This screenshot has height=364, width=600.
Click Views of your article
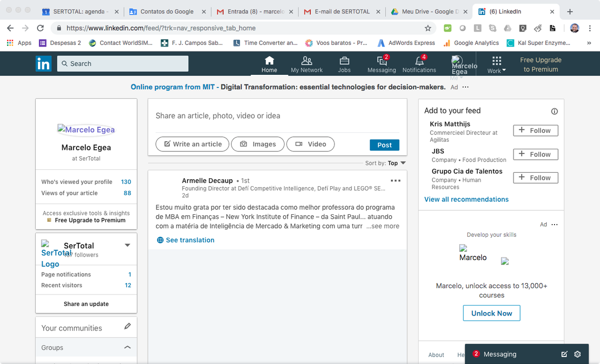click(86, 193)
